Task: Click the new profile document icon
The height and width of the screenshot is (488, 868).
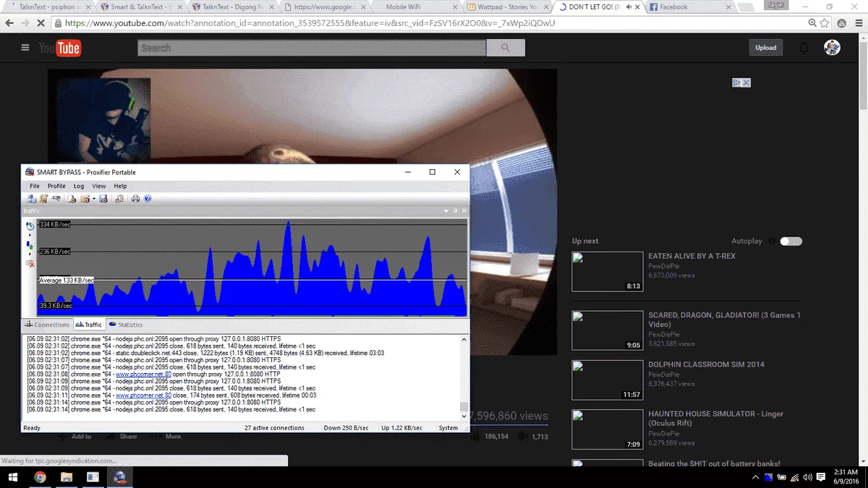Action: coord(72,199)
